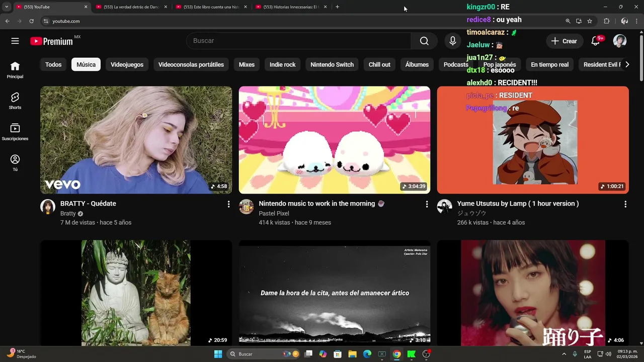Click the Bratty channel avatar
644x362 pixels.
point(48,207)
